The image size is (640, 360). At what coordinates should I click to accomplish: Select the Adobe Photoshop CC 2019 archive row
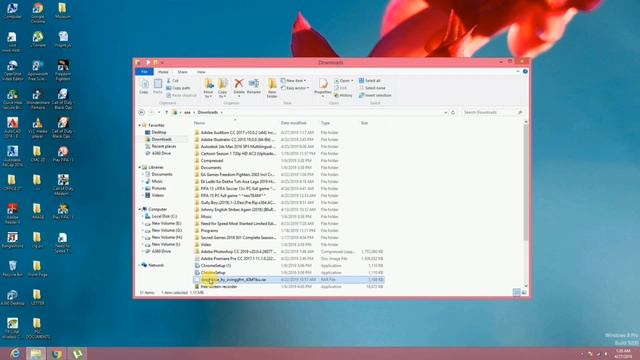[x=288, y=251]
